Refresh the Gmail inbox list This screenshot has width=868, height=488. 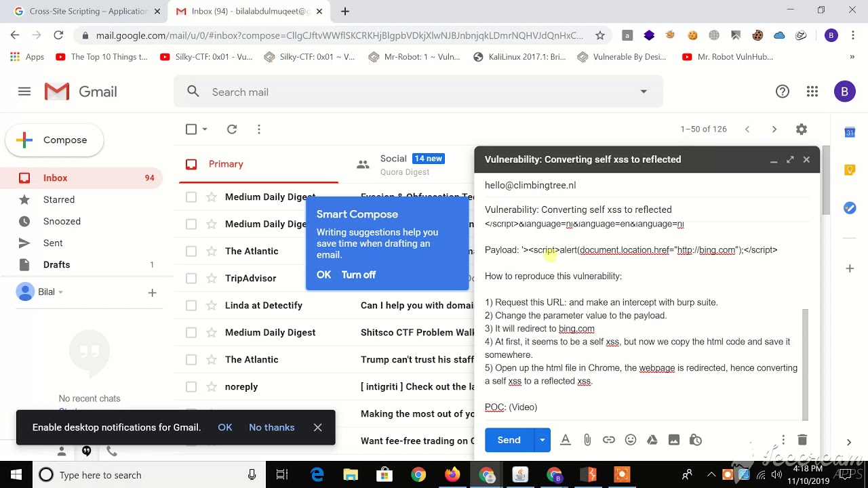tap(232, 129)
